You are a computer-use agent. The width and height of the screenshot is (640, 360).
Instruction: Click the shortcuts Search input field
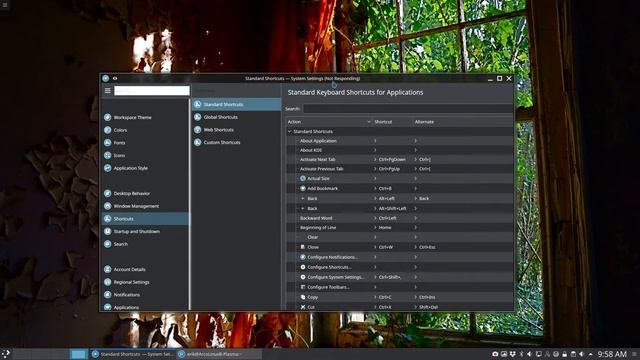(x=407, y=109)
